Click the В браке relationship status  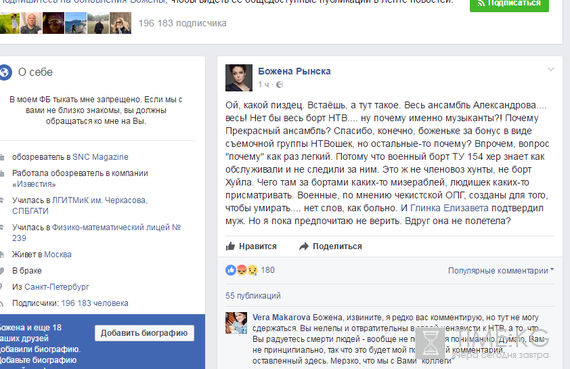coord(27,271)
